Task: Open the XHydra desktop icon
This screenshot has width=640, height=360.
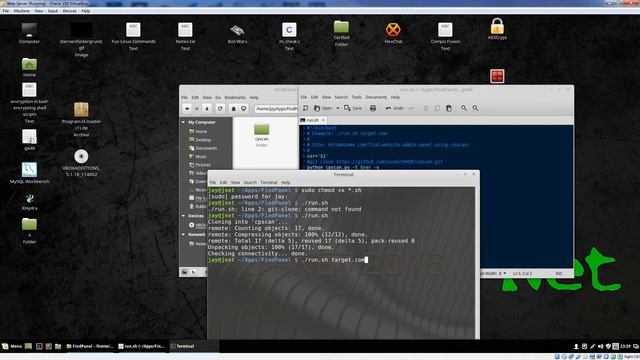Action: [29, 202]
